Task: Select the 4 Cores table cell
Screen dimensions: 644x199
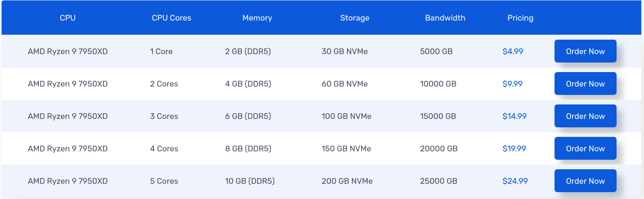Action: tap(164, 149)
